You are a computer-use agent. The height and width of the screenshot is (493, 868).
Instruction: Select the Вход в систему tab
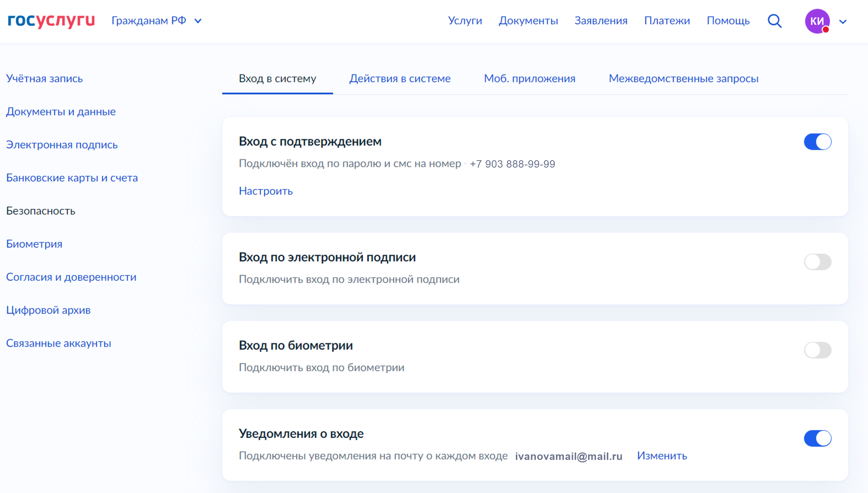[x=277, y=79]
